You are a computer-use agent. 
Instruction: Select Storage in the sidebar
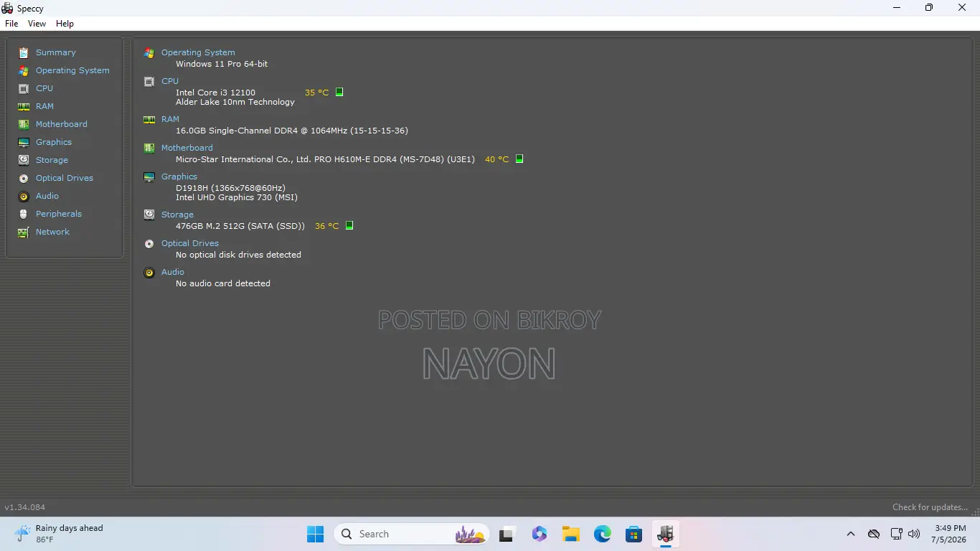pyautogui.click(x=52, y=160)
